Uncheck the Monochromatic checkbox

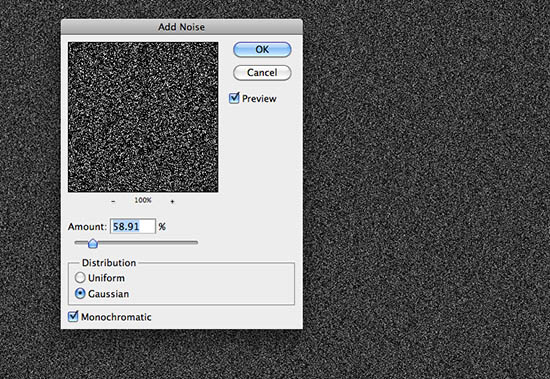click(73, 316)
